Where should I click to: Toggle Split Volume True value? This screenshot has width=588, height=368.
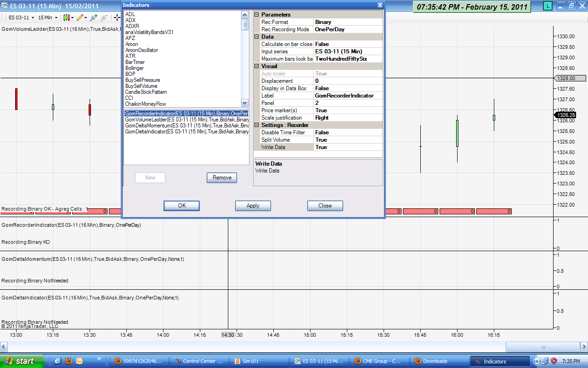(348, 140)
